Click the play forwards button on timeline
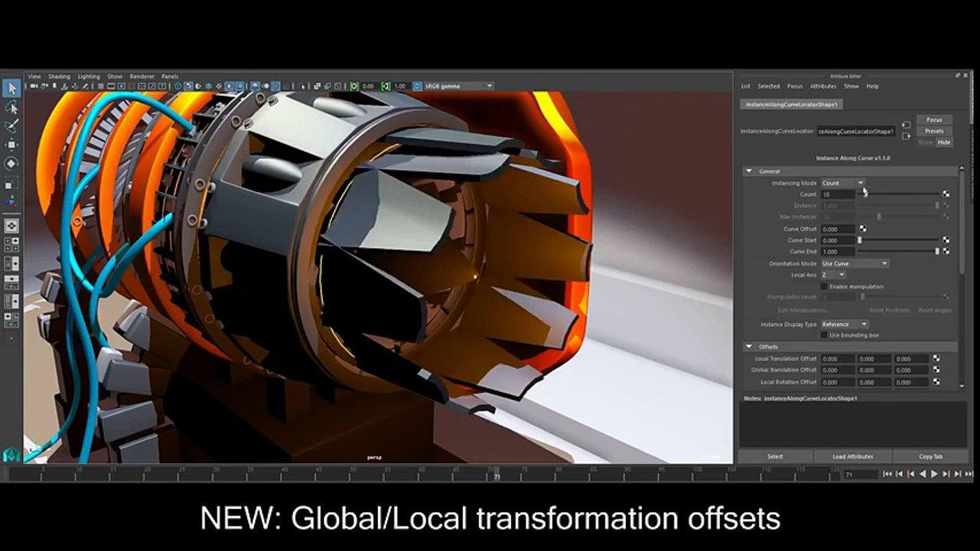 click(x=935, y=474)
